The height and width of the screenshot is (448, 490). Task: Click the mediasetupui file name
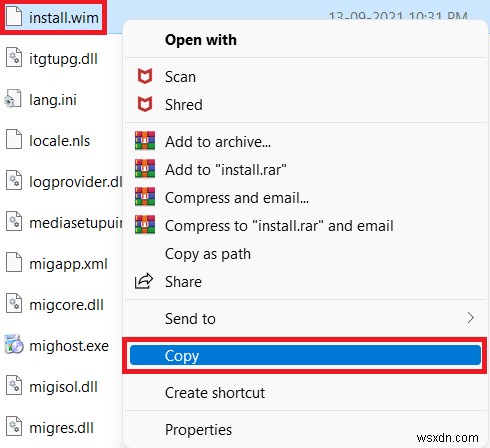click(x=76, y=223)
